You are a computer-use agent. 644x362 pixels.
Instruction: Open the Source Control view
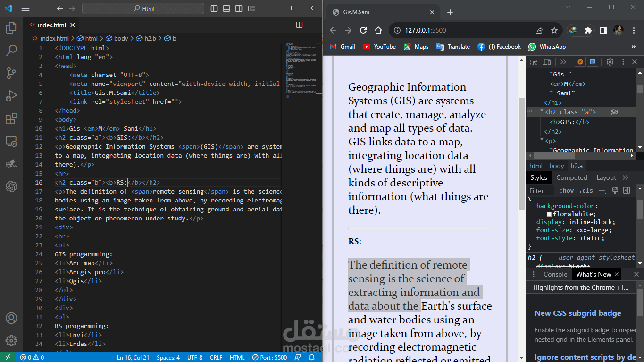[11, 73]
